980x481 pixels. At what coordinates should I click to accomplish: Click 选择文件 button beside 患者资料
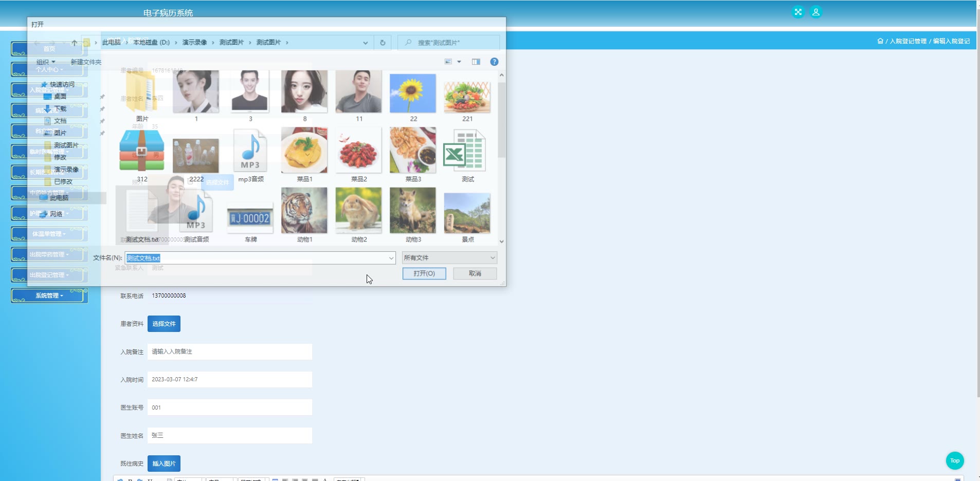pos(164,324)
